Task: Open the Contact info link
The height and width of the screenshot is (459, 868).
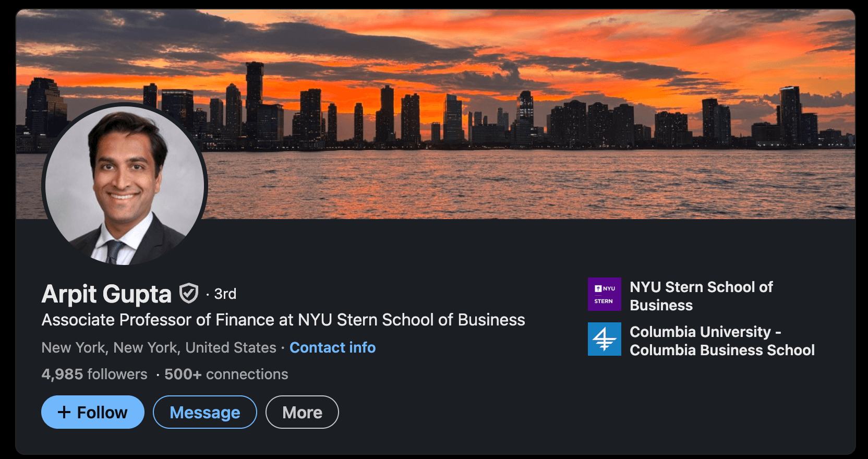Action: tap(333, 347)
